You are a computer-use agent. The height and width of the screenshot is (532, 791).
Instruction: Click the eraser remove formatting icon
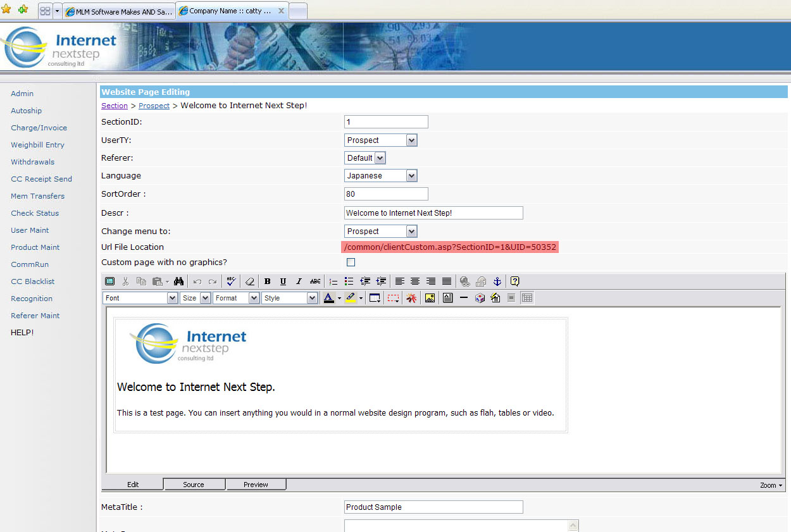pyautogui.click(x=249, y=281)
